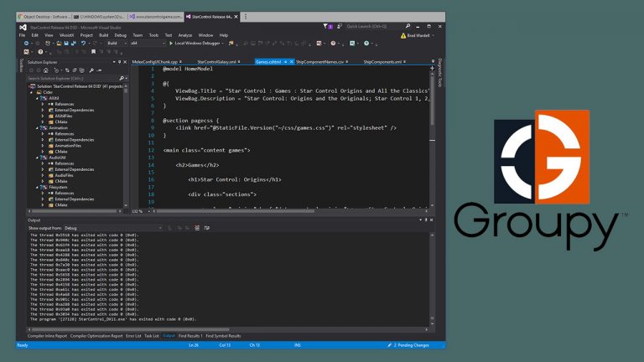
Task: Open the Error List tab
Action: [x=133, y=336]
